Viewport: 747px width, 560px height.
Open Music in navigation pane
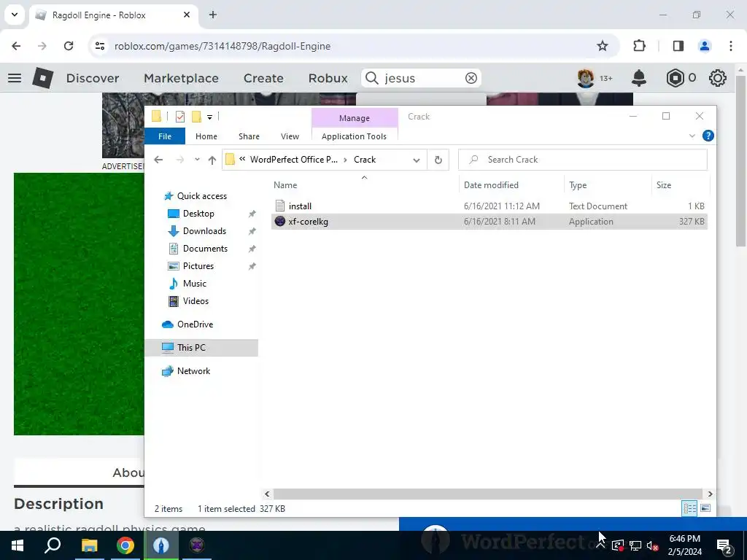194,284
